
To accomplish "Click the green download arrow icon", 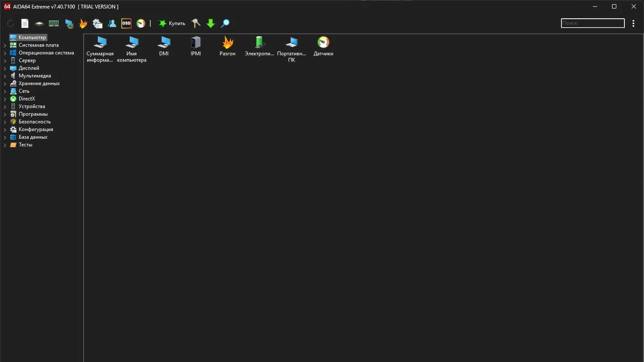I will (211, 23).
